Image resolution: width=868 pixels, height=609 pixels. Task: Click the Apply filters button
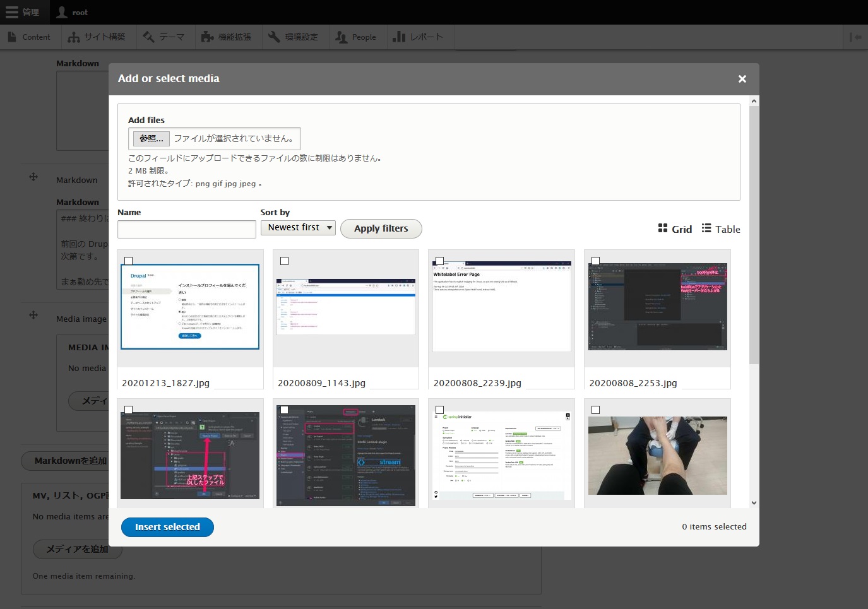pos(381,228)
